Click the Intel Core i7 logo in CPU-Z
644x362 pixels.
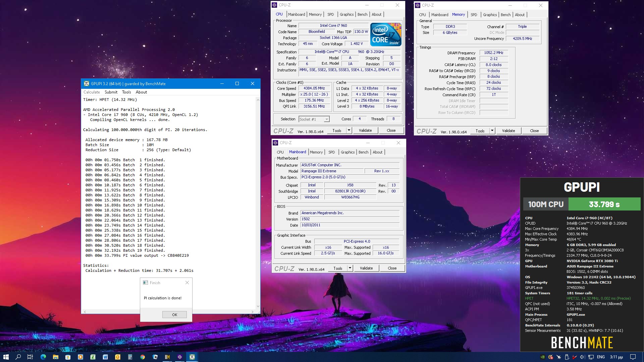(386, 35)
